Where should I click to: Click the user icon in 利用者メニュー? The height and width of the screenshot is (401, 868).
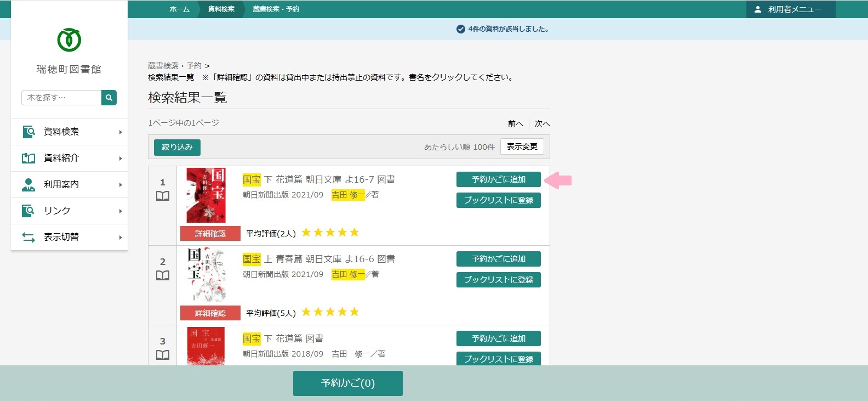pos(758,9)
